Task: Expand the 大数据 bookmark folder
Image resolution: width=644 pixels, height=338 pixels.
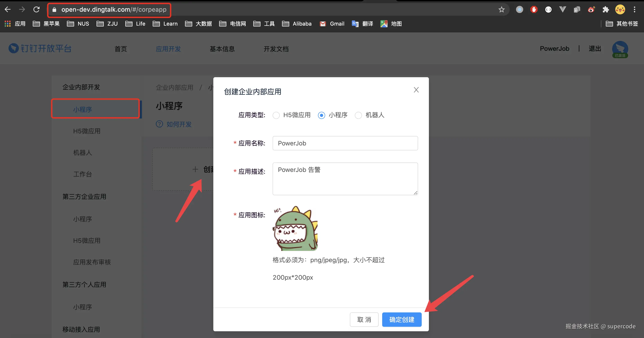Action: point(198,24)
